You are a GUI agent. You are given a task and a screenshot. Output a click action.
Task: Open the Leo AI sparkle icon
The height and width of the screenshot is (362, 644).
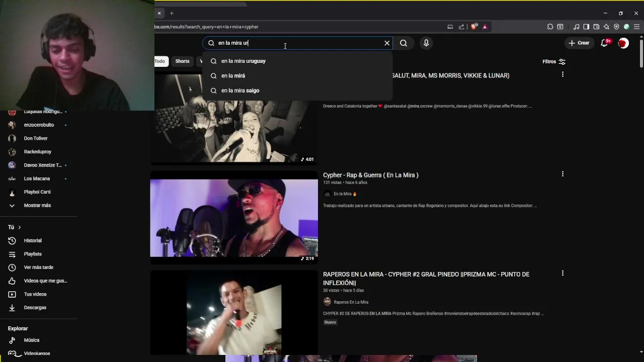606,27
